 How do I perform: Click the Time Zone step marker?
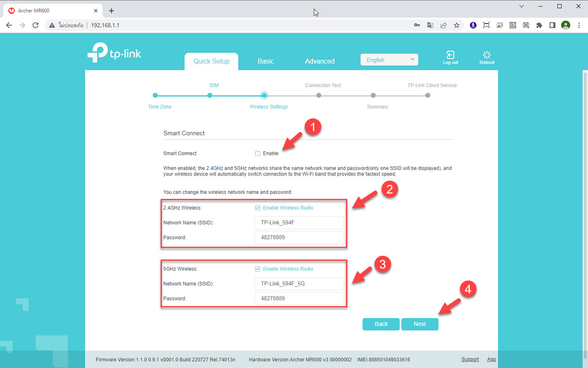(x=155, y=95)
